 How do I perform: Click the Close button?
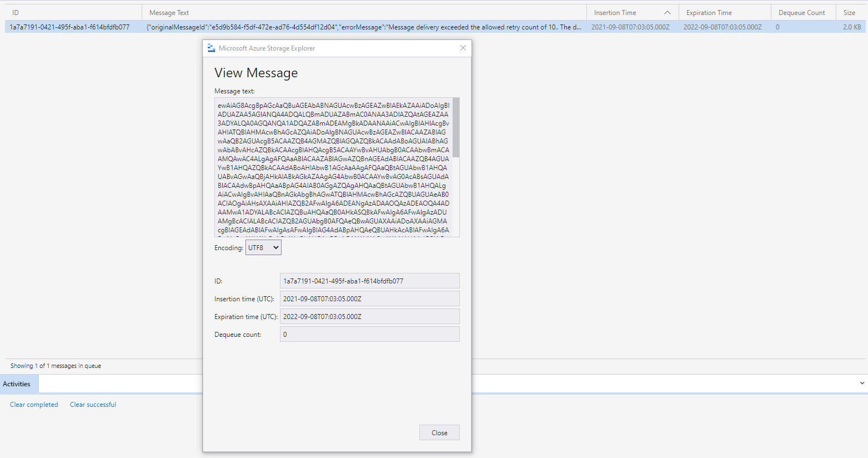[439, 432]
